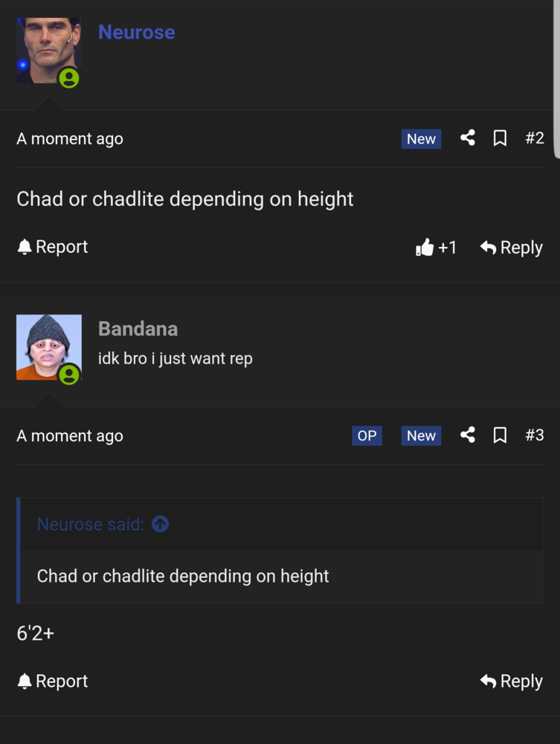Open Neurose's profile avatar
This screenshot has height=744, width=560.
tap(49, 51)
